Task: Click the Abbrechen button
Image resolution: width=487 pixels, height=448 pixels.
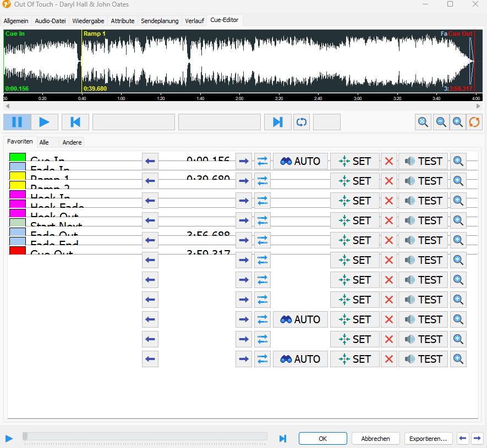Action: coord(375,439)
